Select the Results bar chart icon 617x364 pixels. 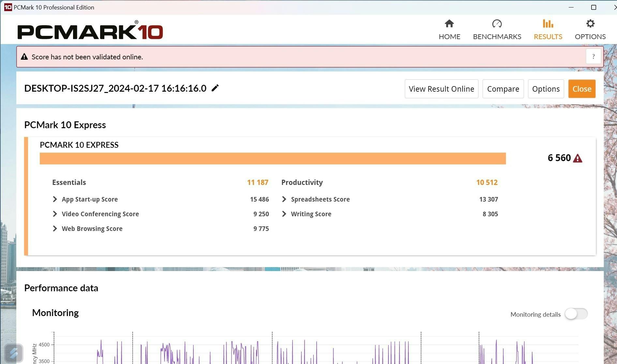(548, 24)
